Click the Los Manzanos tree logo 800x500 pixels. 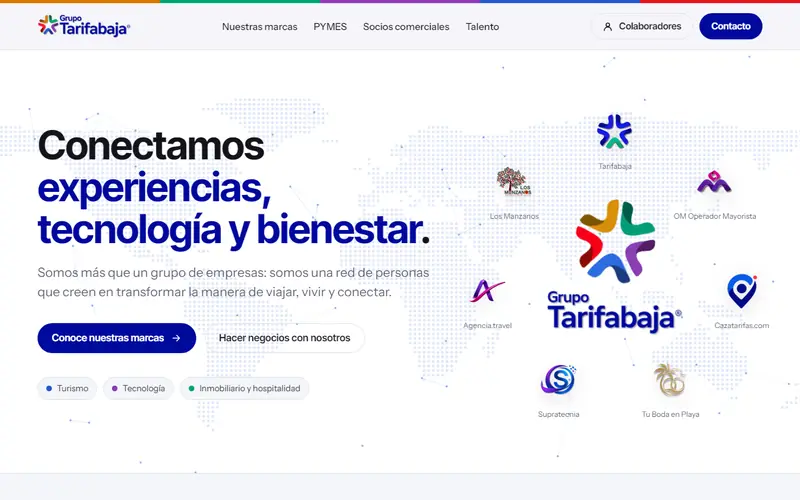pyautogui.click(x=514, y=181)
